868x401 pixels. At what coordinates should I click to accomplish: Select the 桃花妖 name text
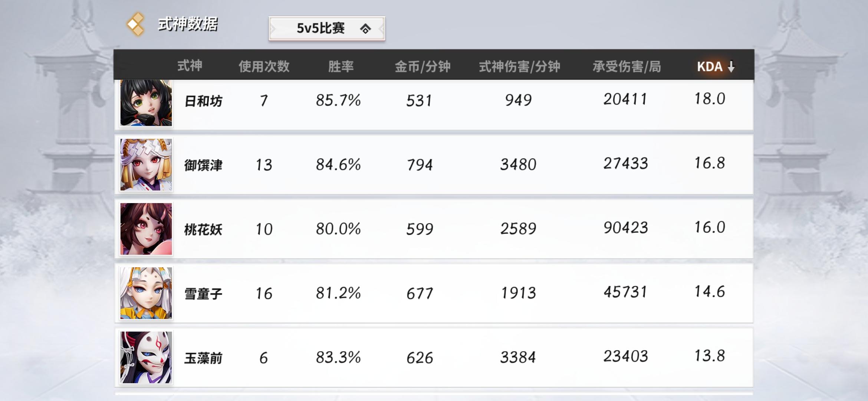pyautogui.click(x=203, y=230)
